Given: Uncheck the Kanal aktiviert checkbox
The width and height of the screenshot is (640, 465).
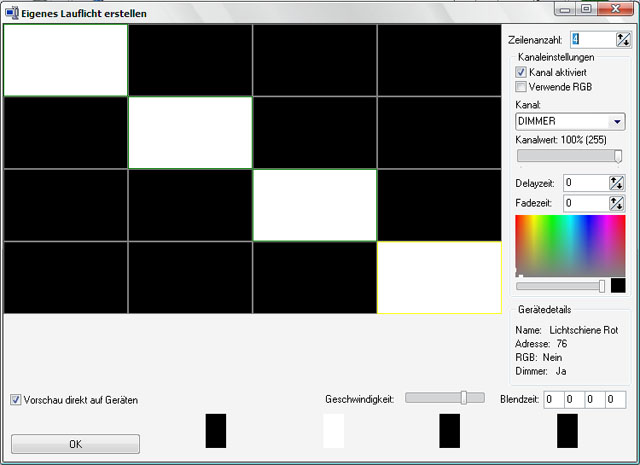Looking at the screenshot, I should pyautogui.click(x=521, y=73).
